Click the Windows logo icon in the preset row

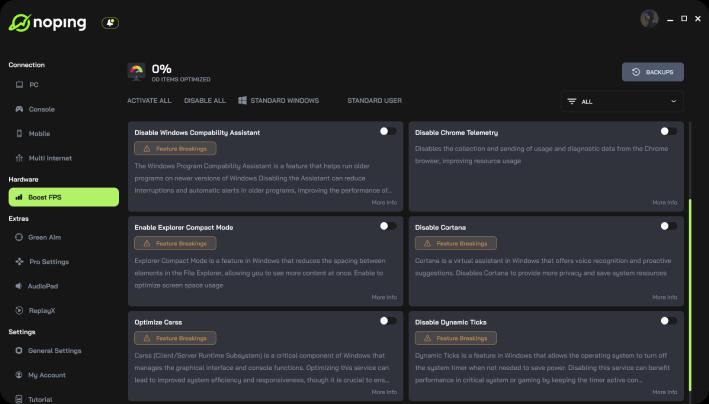[242, 100]
